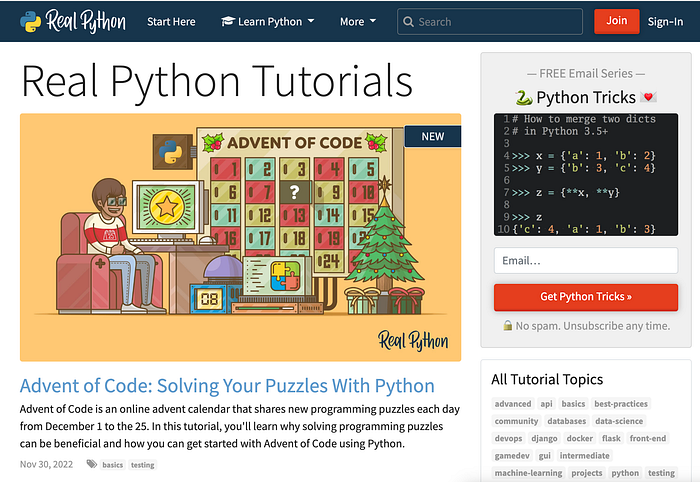Select the community topic tag
This screenshot has width=700, height=482.
coord(516,421)
